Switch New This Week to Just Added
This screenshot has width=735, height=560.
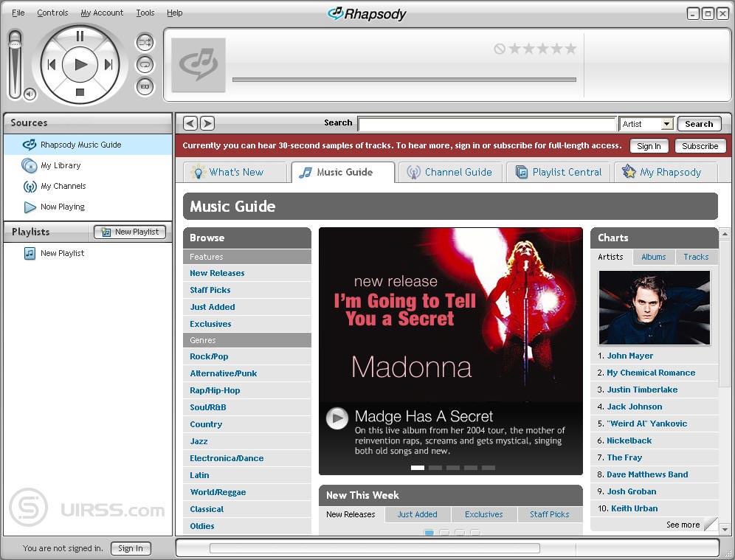click(417, 514)
